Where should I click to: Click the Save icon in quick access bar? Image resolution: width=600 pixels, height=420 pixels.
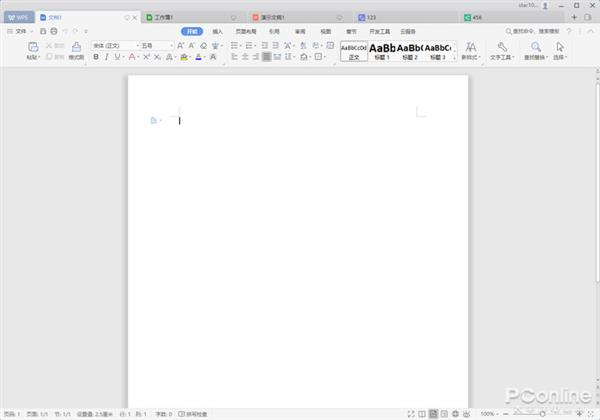coord(43,31)
